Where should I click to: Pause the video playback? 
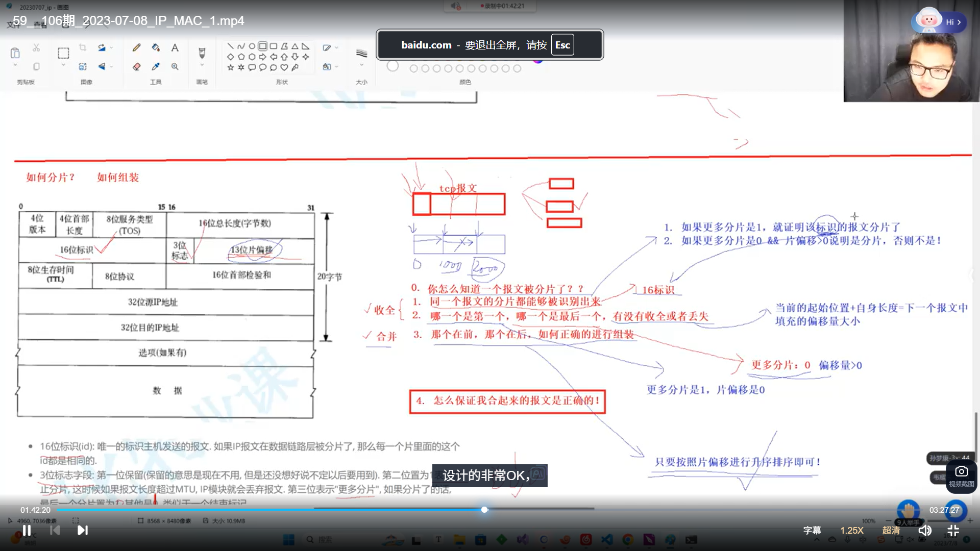(27, 530)
